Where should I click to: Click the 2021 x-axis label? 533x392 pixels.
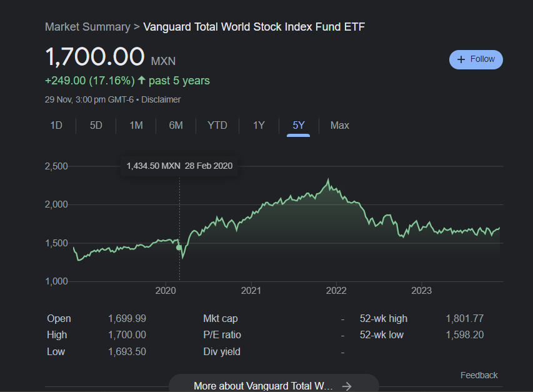[x=251, y=291]
